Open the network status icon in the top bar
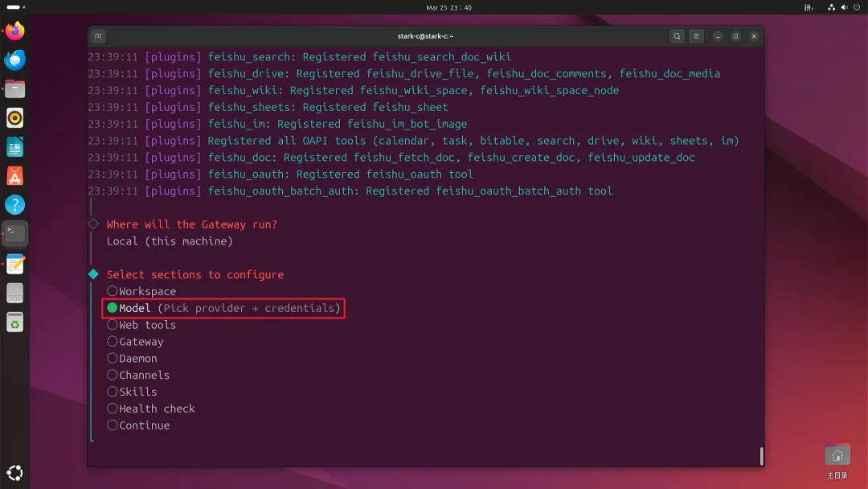The image size is (868, 489). coord(832,8)
